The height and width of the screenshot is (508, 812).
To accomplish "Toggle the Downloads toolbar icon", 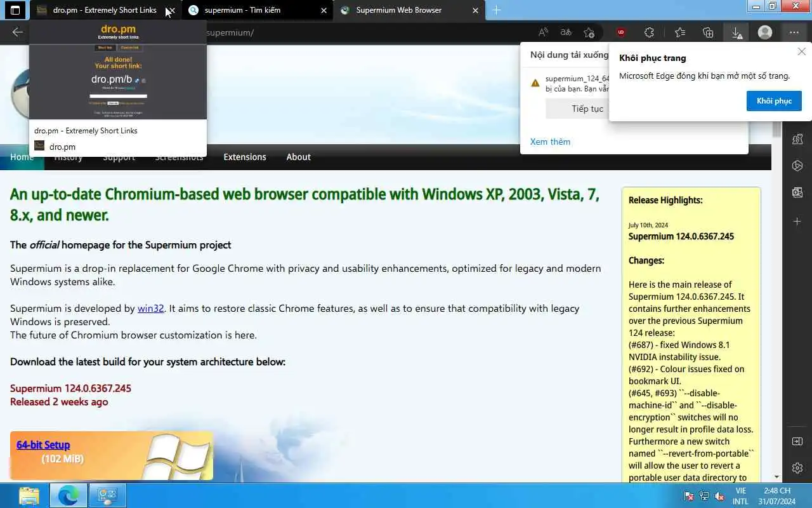I will pyautogui.click(x=737, y=32).
